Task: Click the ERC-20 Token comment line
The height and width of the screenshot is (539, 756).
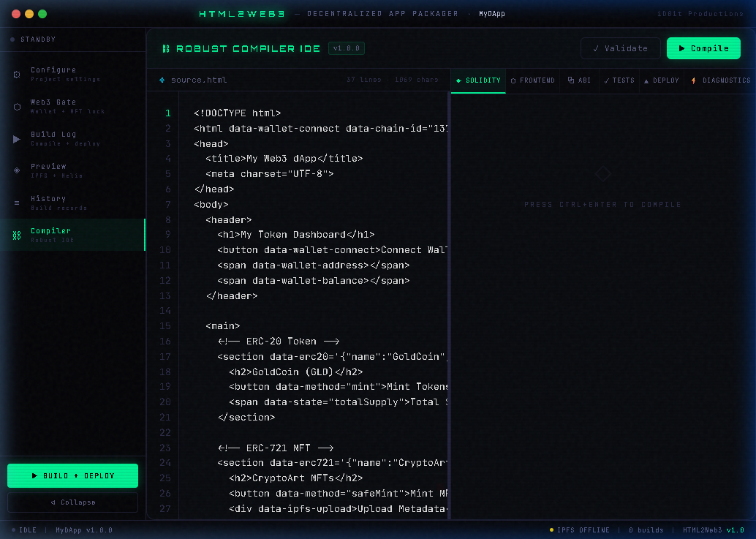Action: click(x=279, y=342)
